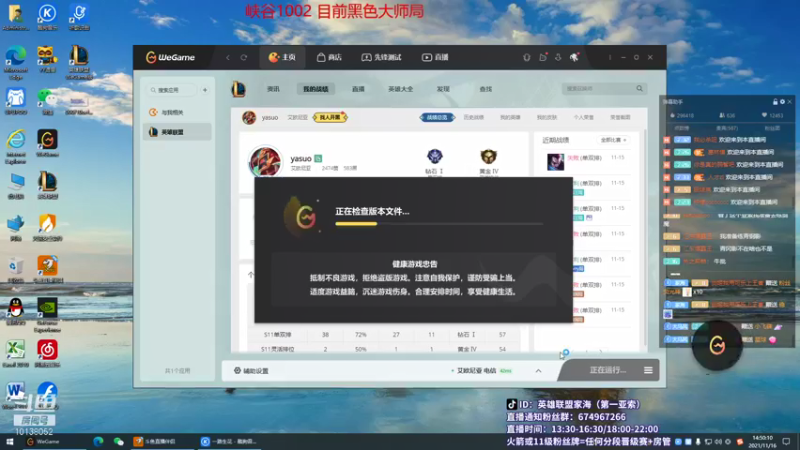Click the add application plus button
This screenshot has width=800, height=450.
tap(205, 90)
